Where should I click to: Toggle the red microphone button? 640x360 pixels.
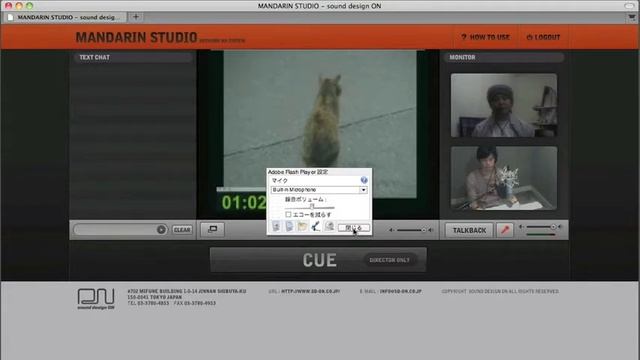pos(505,230)
